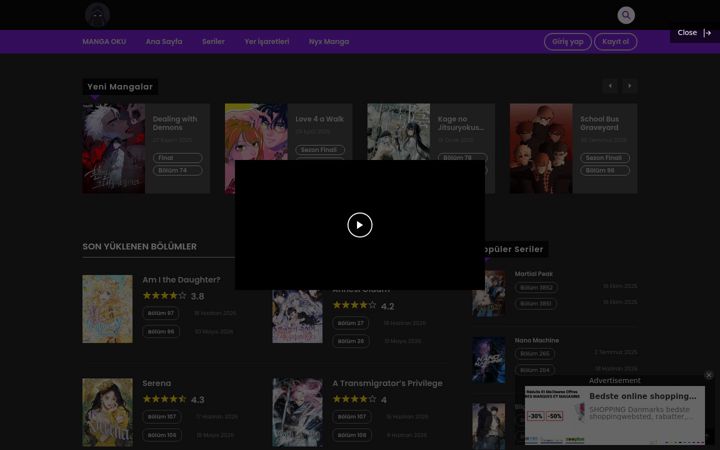
Task: Open the Nano Machine cover thumbnail
Action: click(x=489, y=360)
